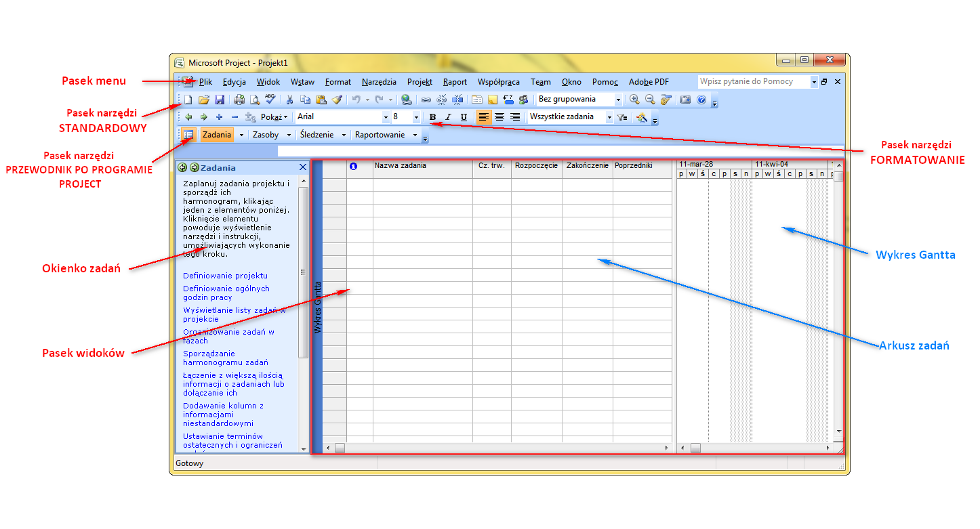The image size is (980, 529).
Task: Run the ABC spelling check icon
Action: (x=270, y=100)
